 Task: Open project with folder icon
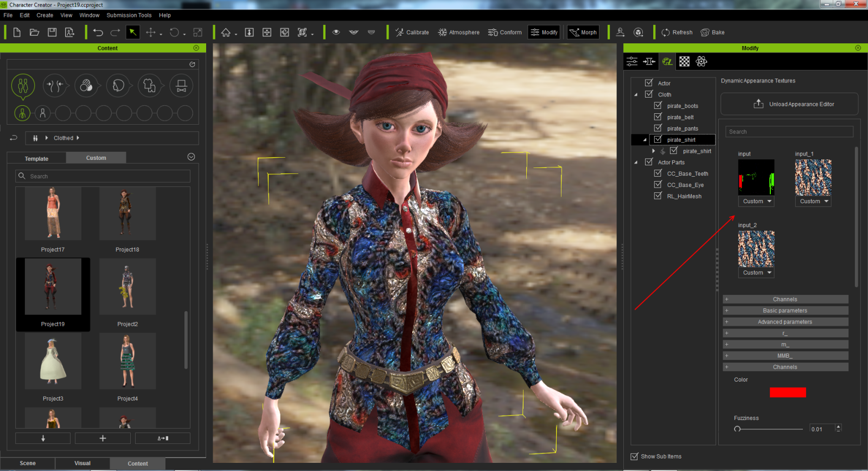pyautogui.click(x=34, y=33)
